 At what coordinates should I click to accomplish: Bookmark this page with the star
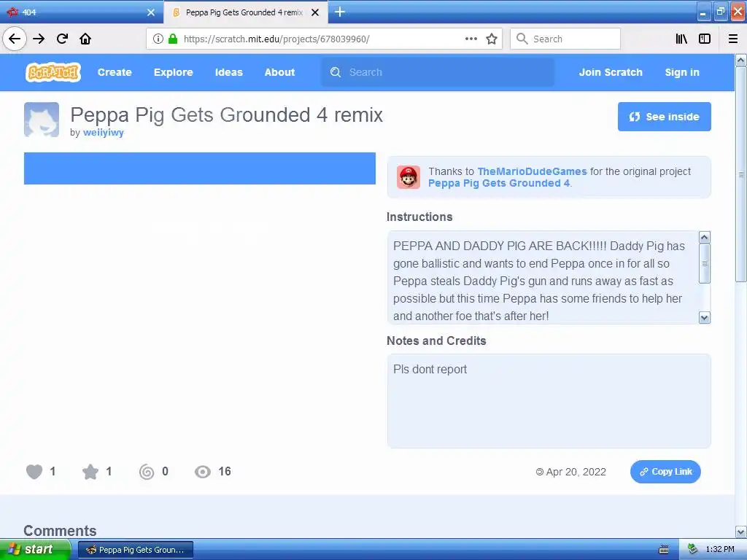pyautogui.click(x=492, y=39)
